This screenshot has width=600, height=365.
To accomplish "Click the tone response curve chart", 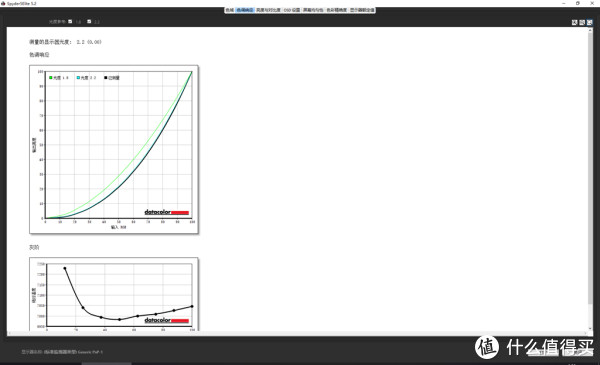I will (x=114, y=149).
